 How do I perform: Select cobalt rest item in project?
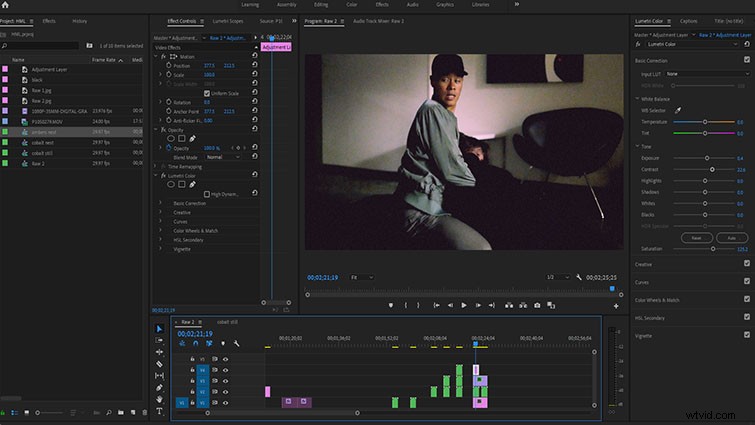(x=43, y=142)
